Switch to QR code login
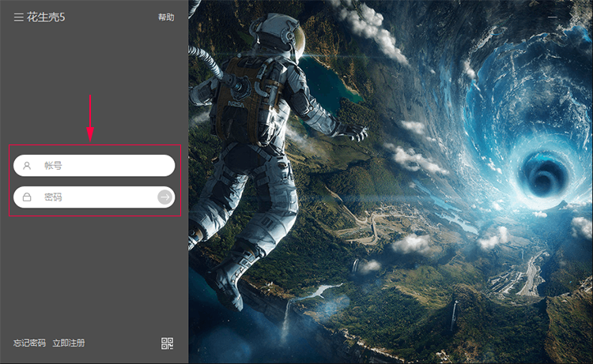The height and width of the screenshot is (364, 593). coord(167,343)
